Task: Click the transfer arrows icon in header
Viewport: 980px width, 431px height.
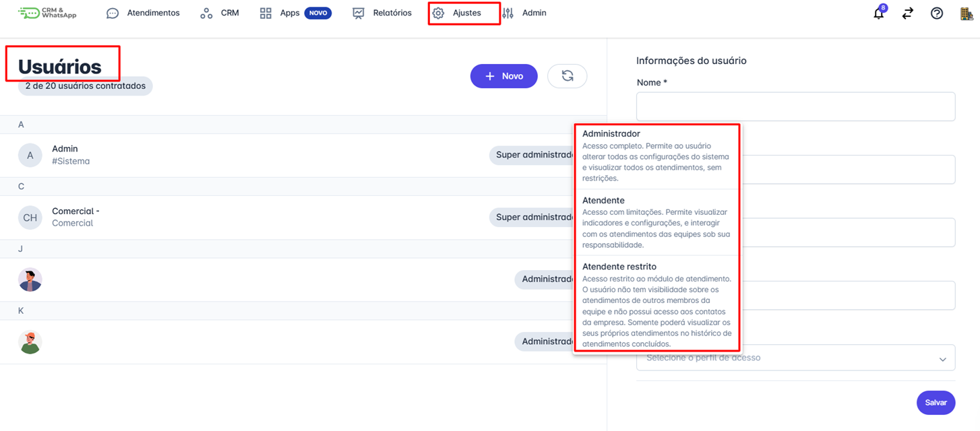Action: pos(908,13)
